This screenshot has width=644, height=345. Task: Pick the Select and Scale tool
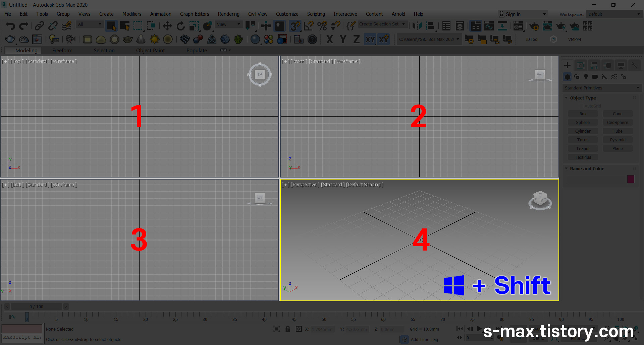coord(194,26)
